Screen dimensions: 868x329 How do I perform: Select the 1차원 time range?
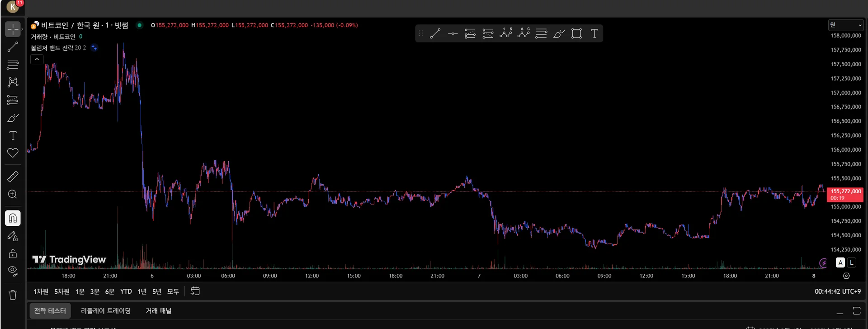click(41, 291)
